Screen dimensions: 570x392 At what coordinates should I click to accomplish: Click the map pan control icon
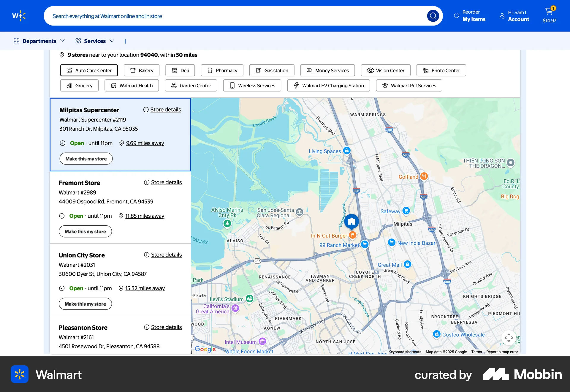pyautogui.click(x=509, y=338)
